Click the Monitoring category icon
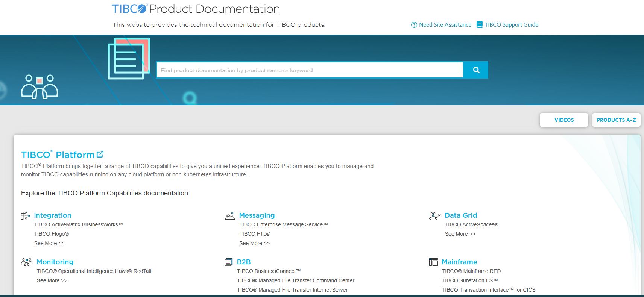 click(x=27, y=262)
